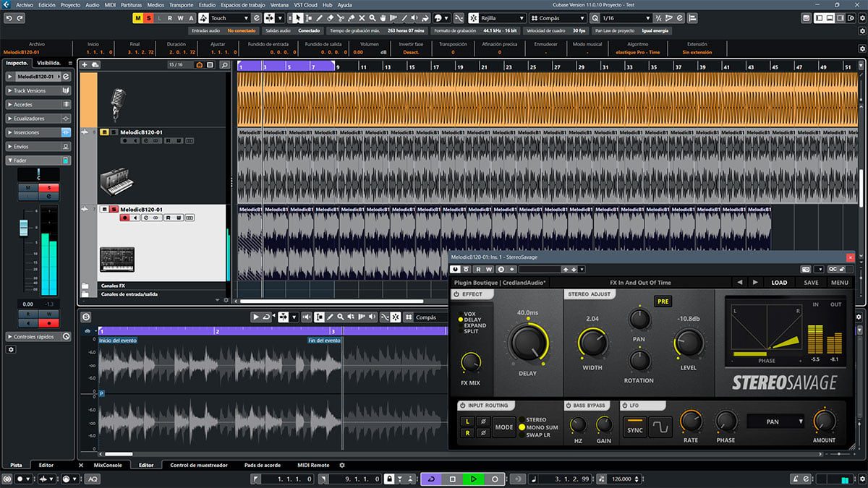Viewport: 868px width, 488px height.
Task: Select the SPLIT effect mode
Action: tap(471, 331)
